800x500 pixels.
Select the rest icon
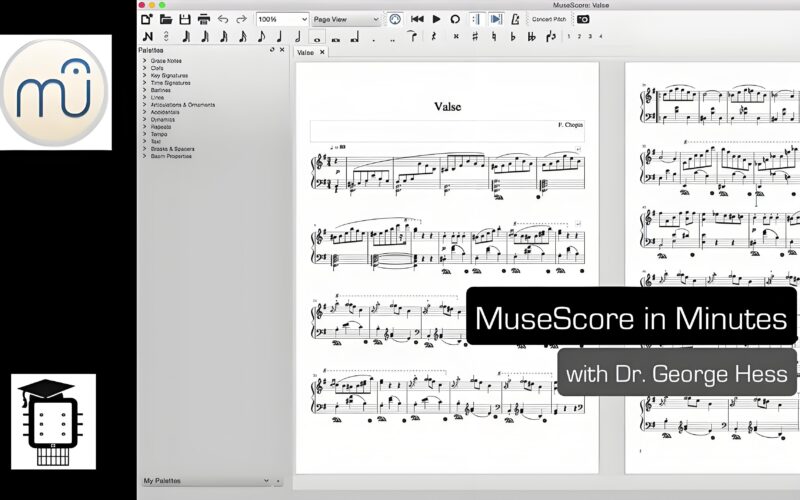click(x=434, y=36)
